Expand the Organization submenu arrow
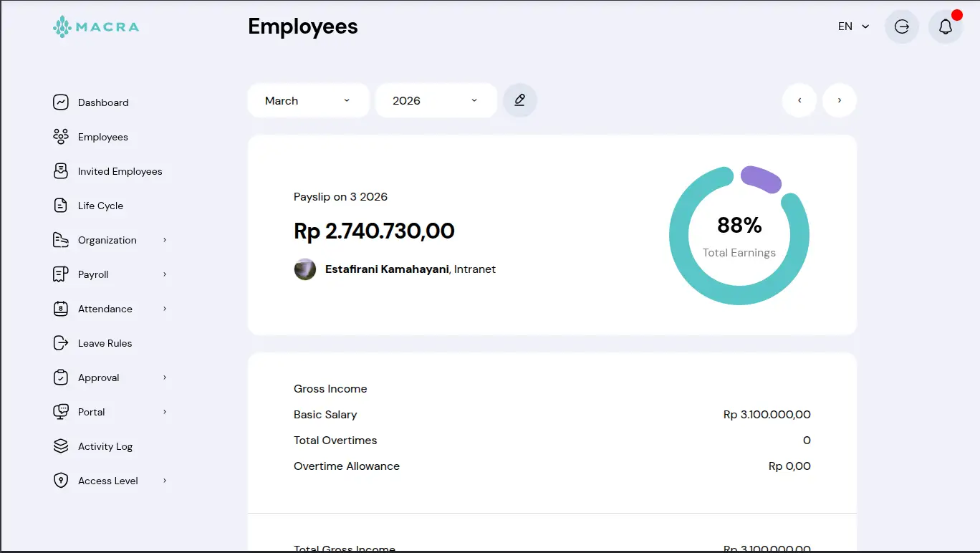980x553 pixels. [x=165, y=240]
